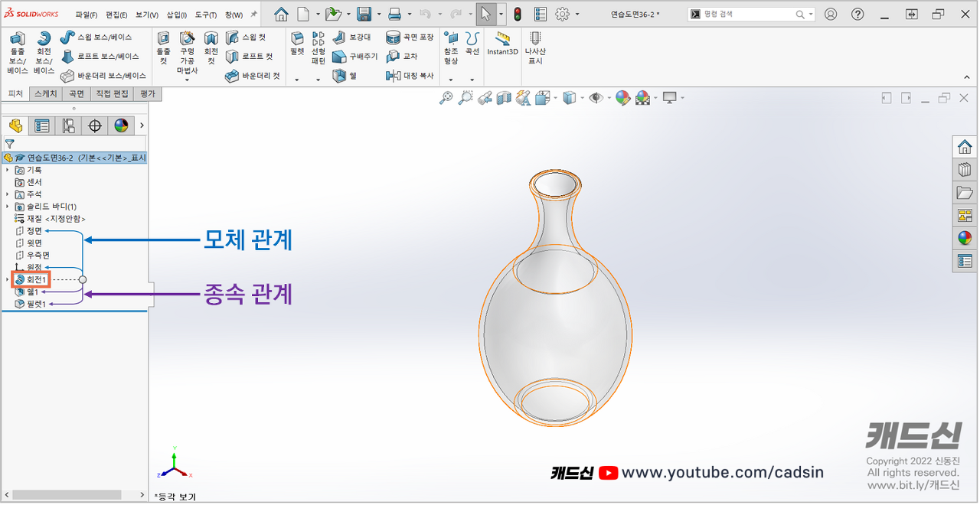Toggle Instant3D mode
Viewport: 980px width, 505px height.
point(503,43)
